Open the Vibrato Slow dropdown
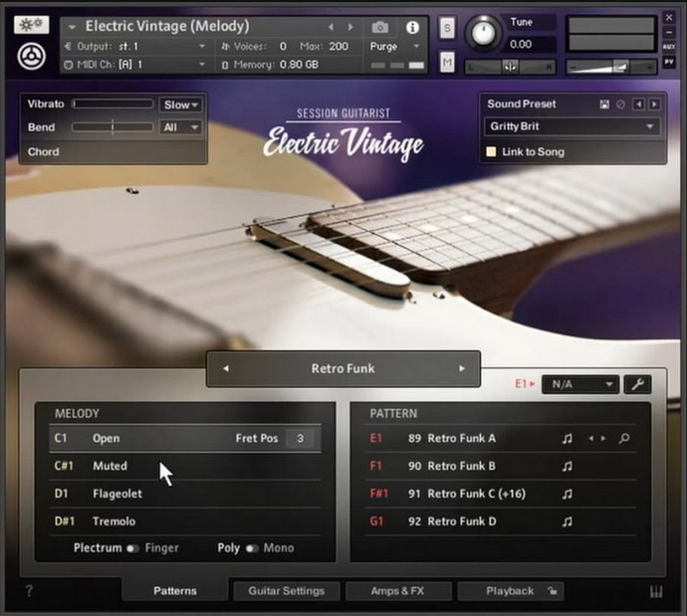This screenshot has height=616, width=687. [x=180, y=104]
